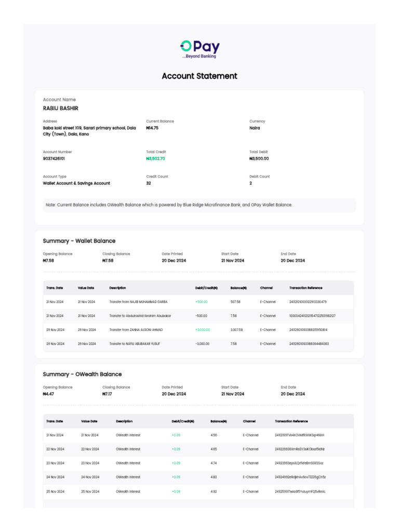Click reference ending in '13330479'
This screenshot has height=532, width=399.
(308, 302)
